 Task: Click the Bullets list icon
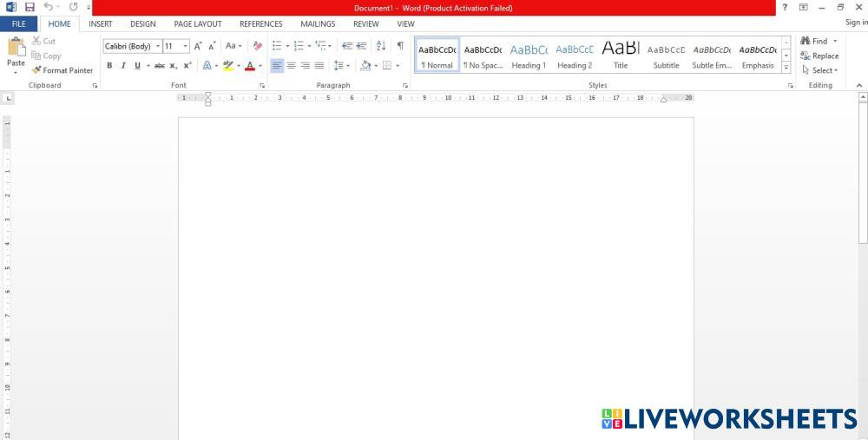coord(276,46)
